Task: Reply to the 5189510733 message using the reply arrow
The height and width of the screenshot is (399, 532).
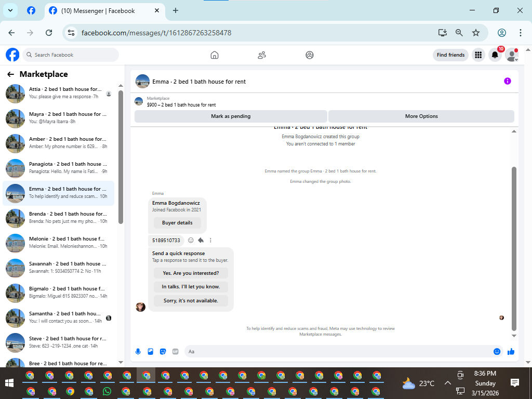Action: [x=201, y=240]
